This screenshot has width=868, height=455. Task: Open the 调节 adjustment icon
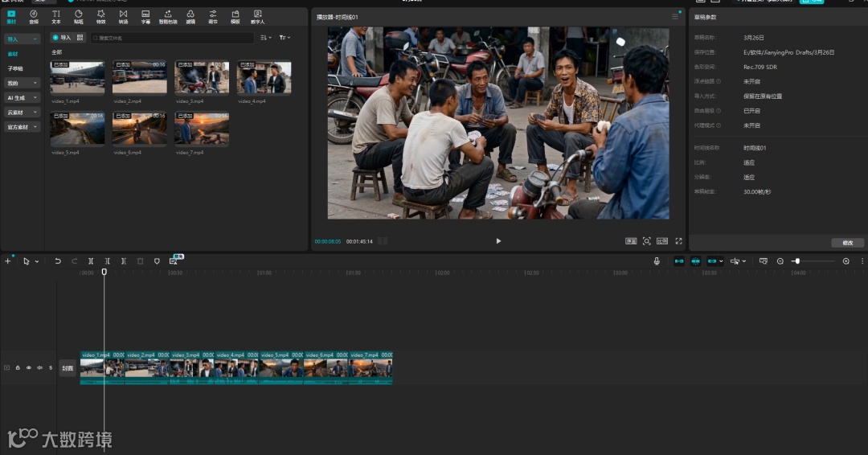pyautogui.click(x=212, y=17)
